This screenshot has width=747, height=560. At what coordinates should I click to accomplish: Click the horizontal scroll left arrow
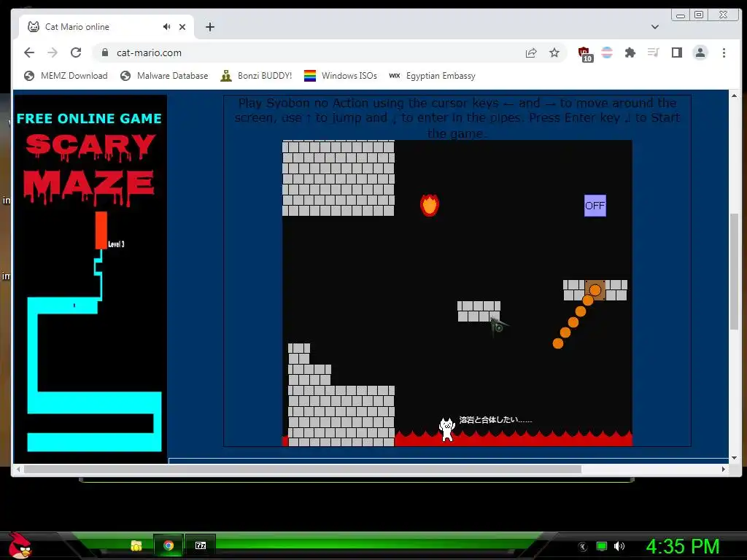pyautogui.click(x=18, y=469)
